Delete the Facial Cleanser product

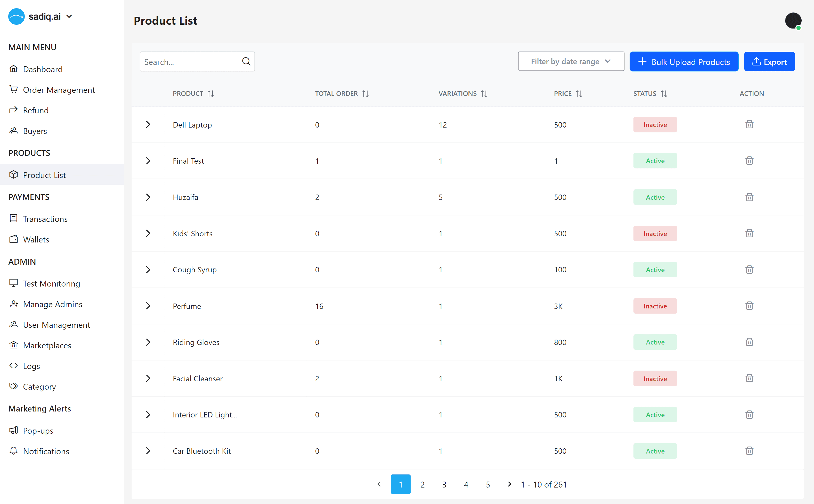[749, 378]
